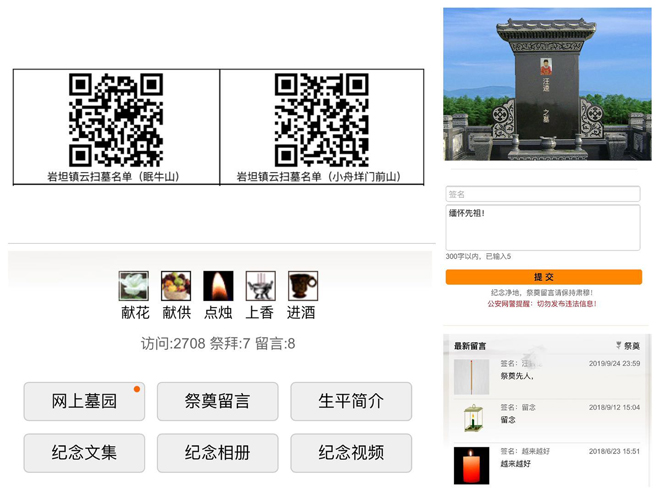Submit the message with 提交 button
This screenshot has width=660, height=495.
(543, 277)
